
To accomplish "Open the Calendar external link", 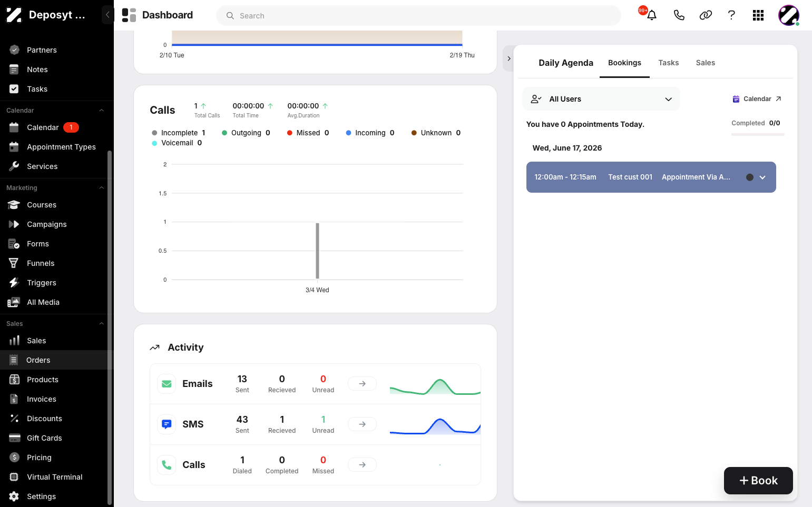I will tap(757, 99).
